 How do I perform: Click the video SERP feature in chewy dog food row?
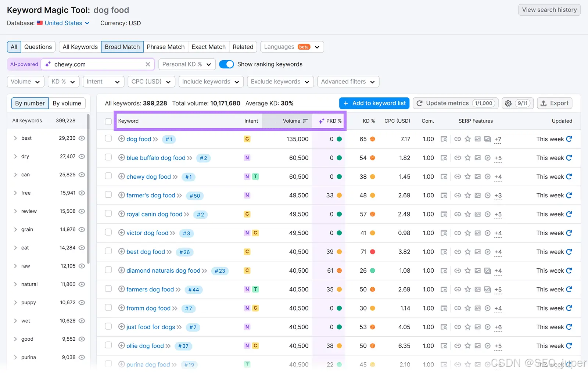pyautogui.click(x=487, y=177)
